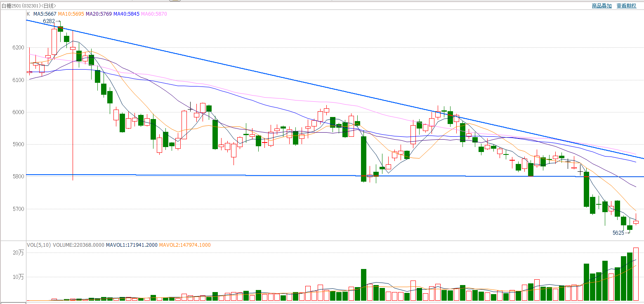Click the 6100 price axis label

click(18, 80)
